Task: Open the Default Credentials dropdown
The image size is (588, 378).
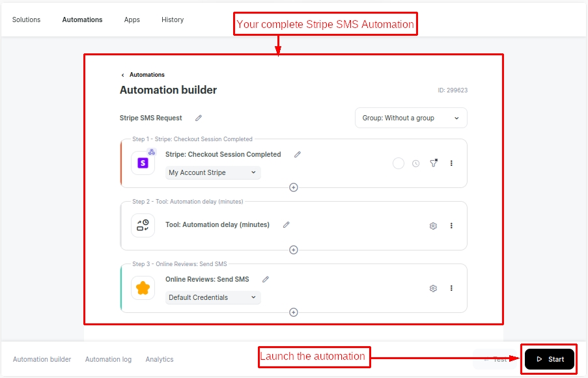Action: pyautogui.click(x=213, y=298)
